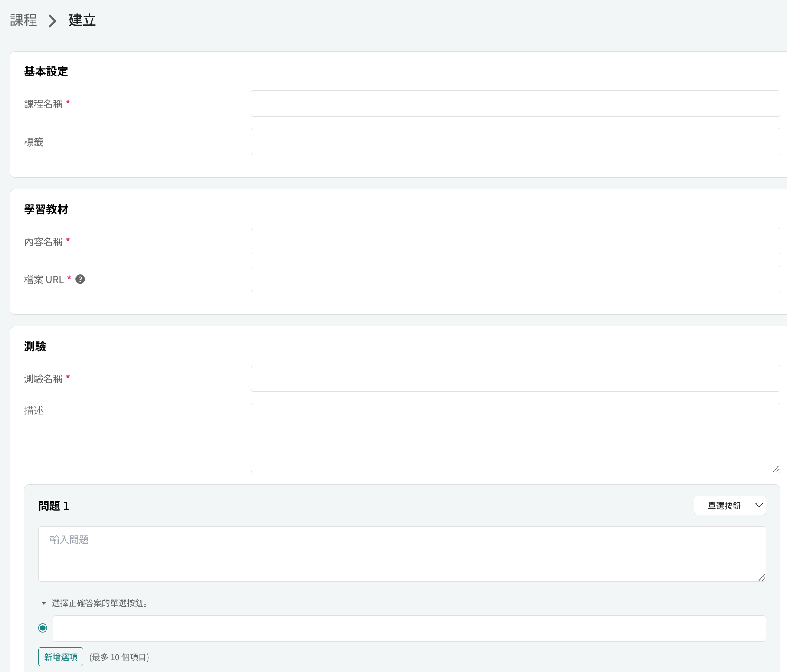787x672 pixels.
Task: Click the (最多 10 個項目) note
Action: click(119, 657)
